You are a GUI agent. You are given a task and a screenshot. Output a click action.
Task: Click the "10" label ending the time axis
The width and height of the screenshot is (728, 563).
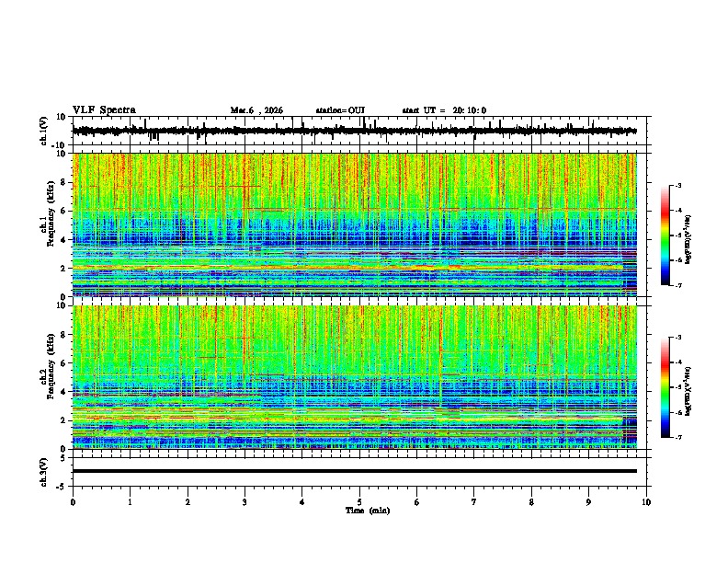[x=646, y=502]
